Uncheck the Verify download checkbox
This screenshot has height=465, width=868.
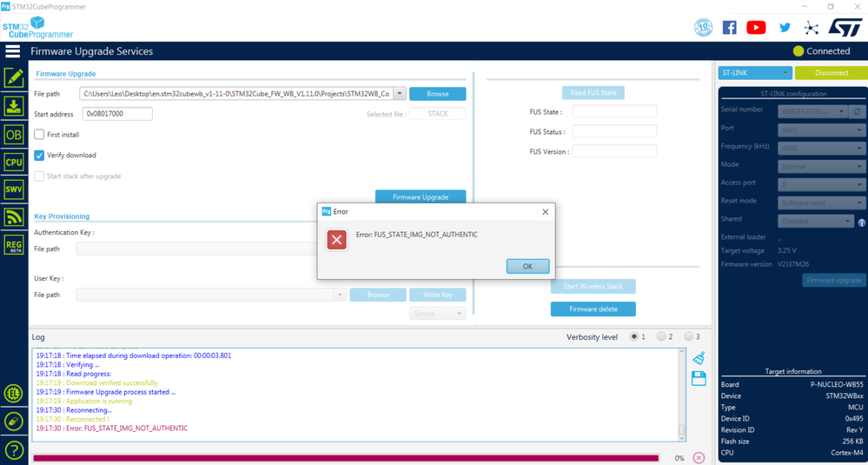(39, 156)
